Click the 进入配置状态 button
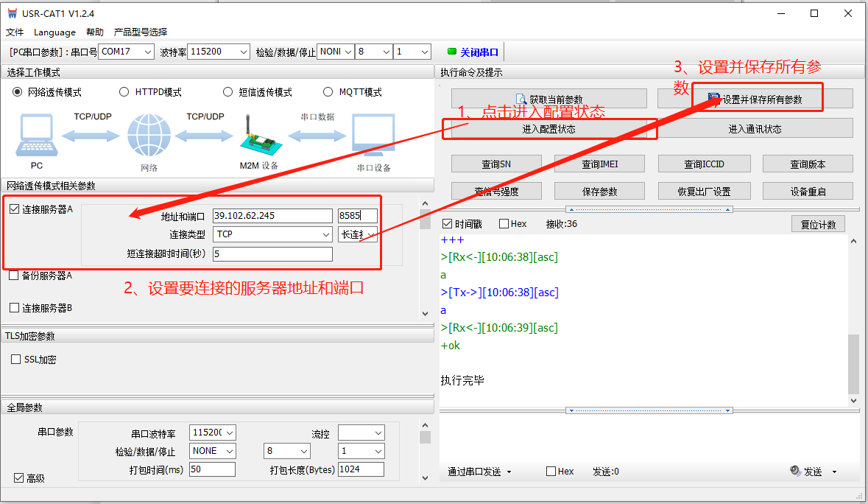Screen dimensions: 868x504 pyautogui.click(x=548, y=129)
